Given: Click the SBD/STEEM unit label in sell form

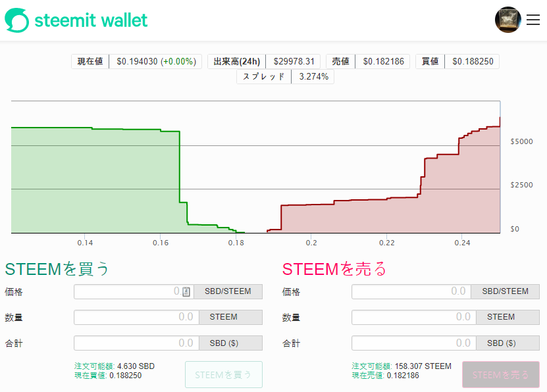Looking at the screenshot, I should [x=505, y=291].
